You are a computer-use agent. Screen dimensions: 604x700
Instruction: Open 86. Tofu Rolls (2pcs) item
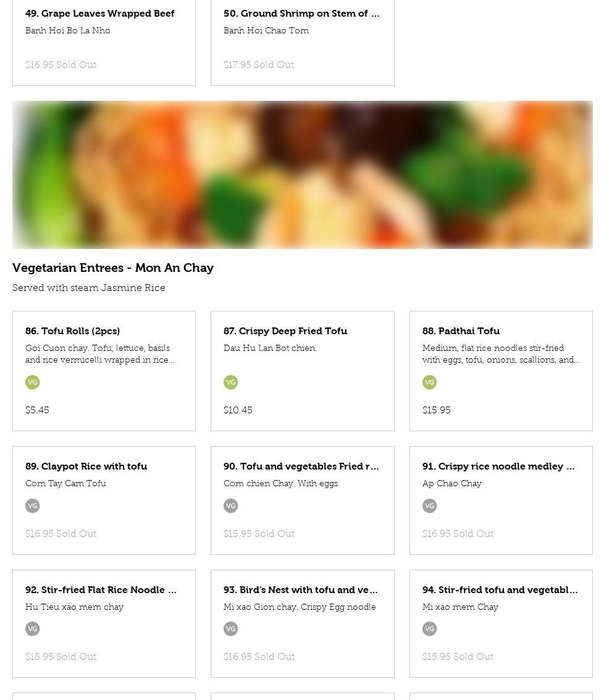(x=104, y=371)
